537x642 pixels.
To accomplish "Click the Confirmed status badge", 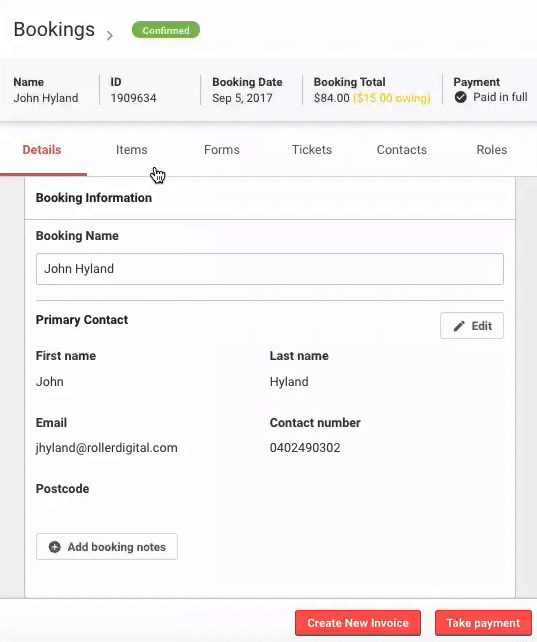I will (x=166, y=30).
